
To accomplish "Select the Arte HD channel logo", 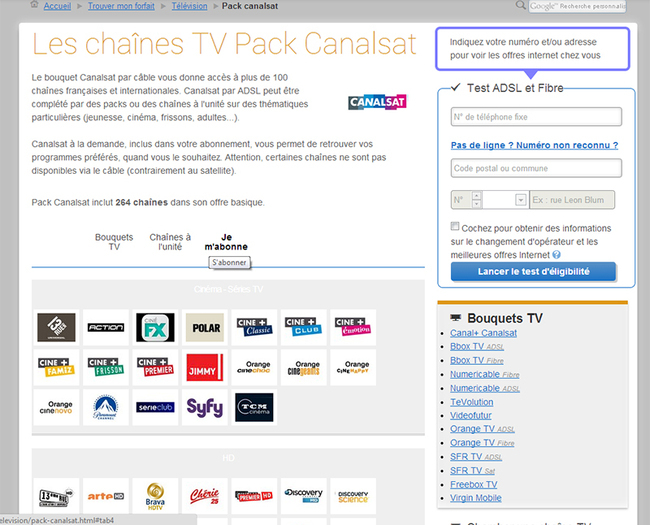I will 106,496.
